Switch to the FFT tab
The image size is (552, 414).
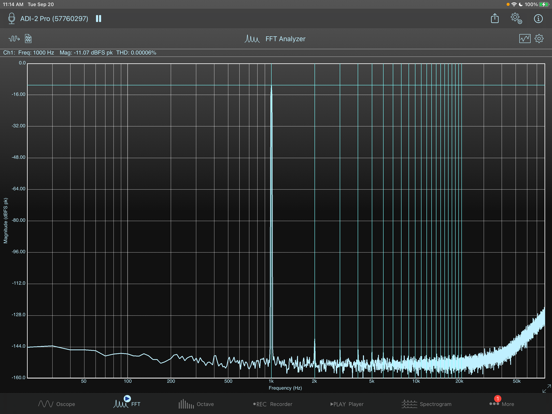pos(127,403)
